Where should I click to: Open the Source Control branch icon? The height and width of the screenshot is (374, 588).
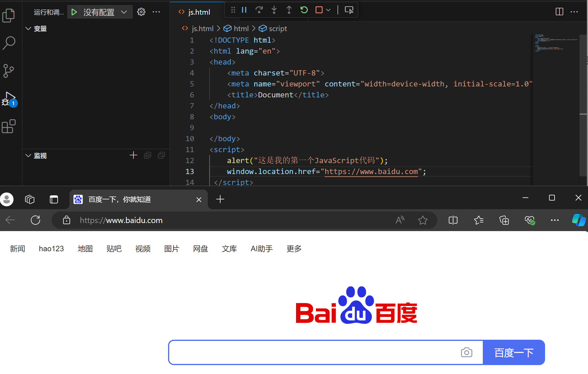[9, 71]
